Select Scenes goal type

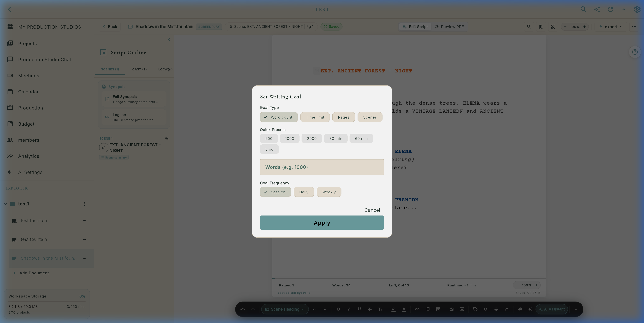coord(370,117)
